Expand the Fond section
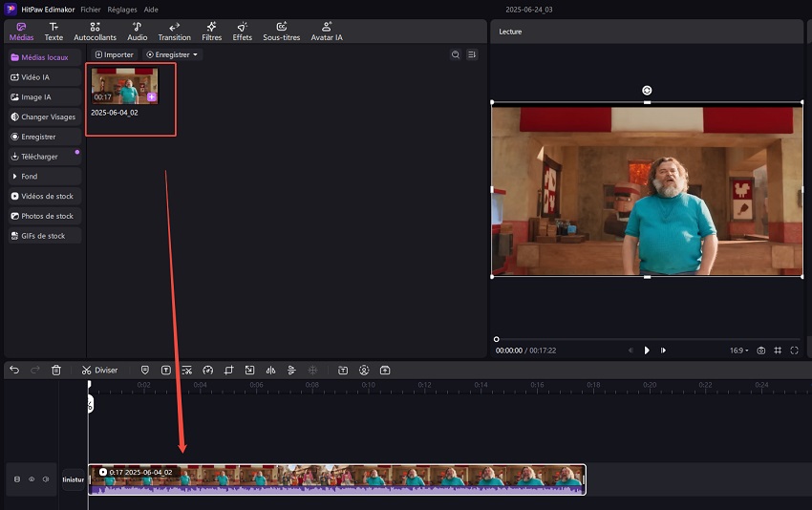 click(x=45, y=176)
